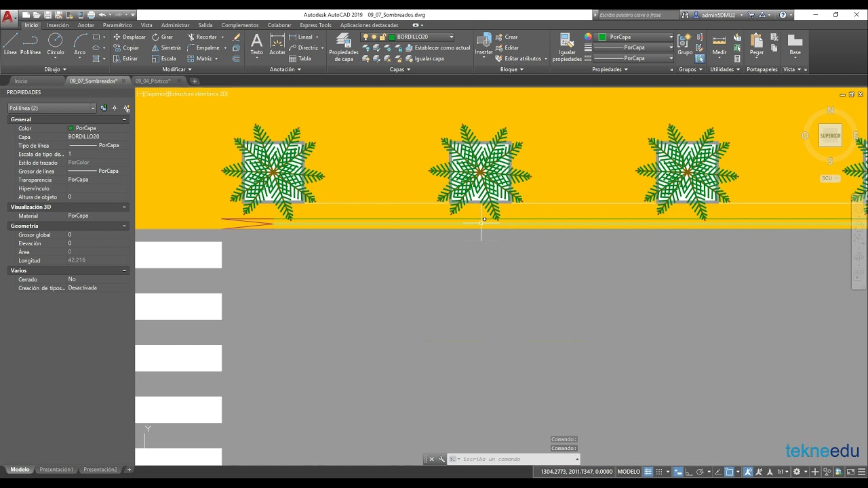This screenshot has height=488, width=868.
Task: Select the Polilínea tool
Action: (x=31, y=45)
